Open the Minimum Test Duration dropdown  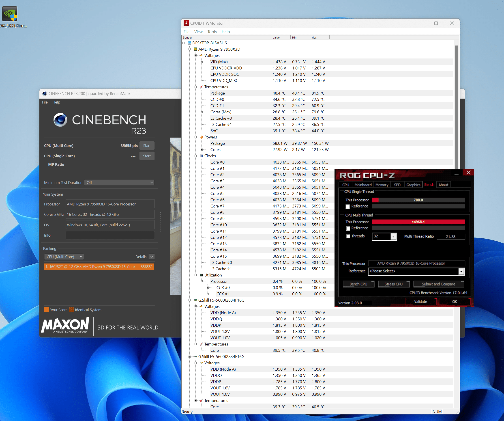pos(119,183)
